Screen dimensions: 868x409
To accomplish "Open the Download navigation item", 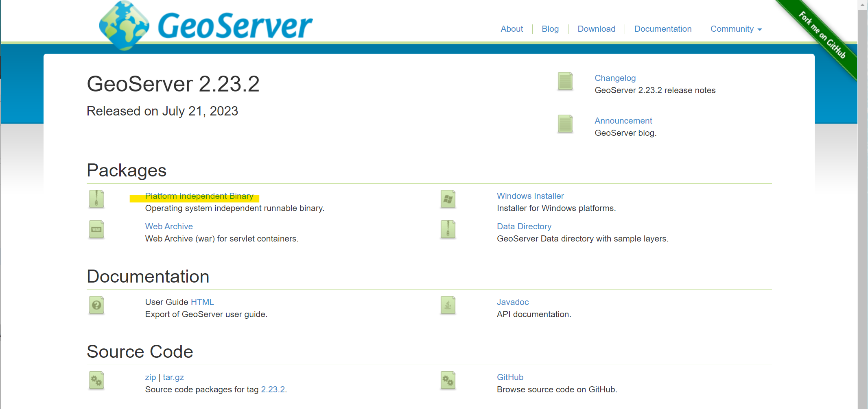I will [597, 29].
